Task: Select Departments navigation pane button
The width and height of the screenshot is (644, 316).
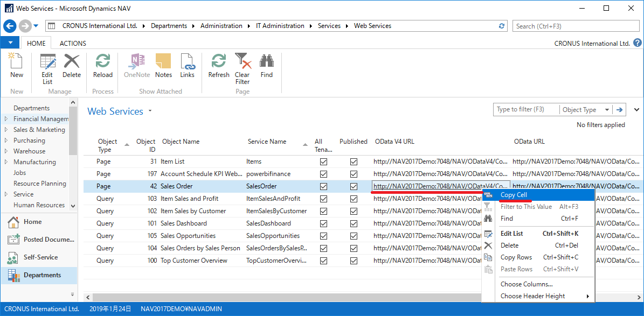Action: 39,276
